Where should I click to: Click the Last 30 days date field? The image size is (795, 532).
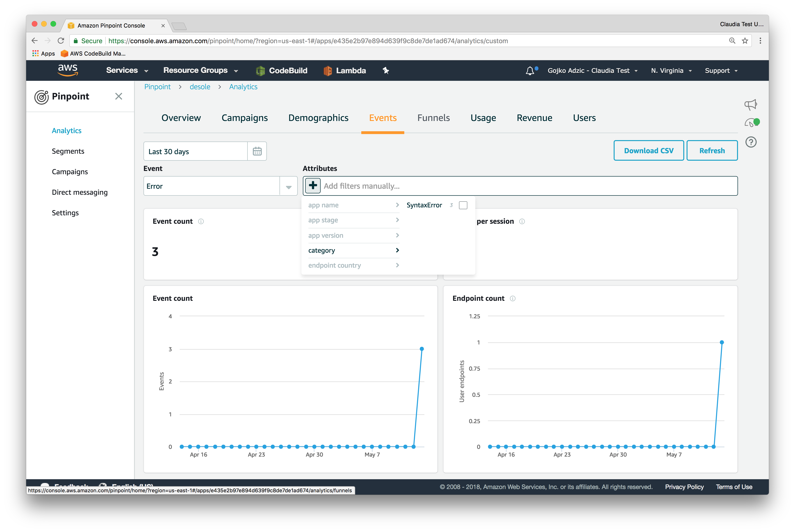tap(196, 151)
